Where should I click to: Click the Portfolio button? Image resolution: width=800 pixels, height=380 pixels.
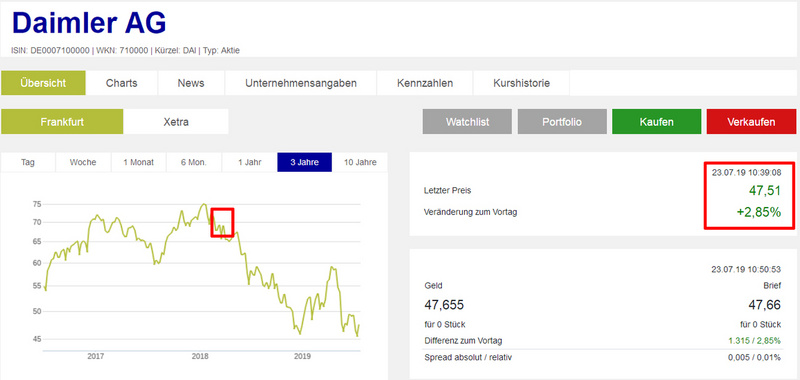[562, 122]
